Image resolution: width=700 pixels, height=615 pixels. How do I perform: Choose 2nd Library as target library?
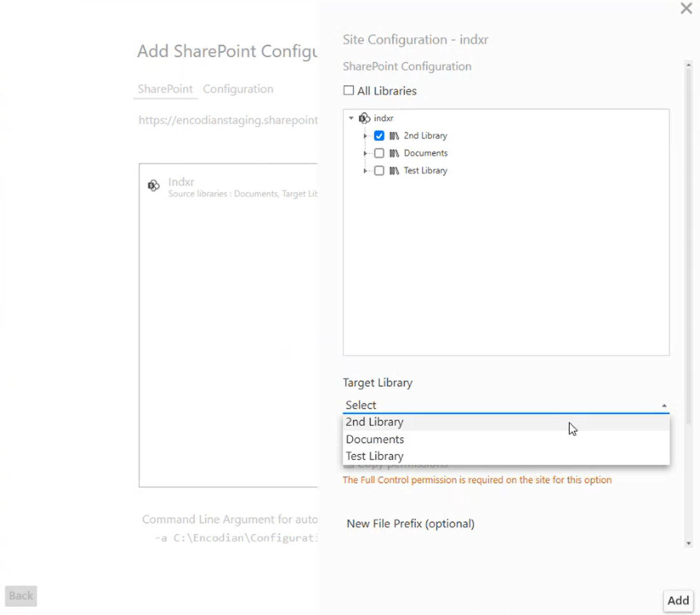coord(375,422)
